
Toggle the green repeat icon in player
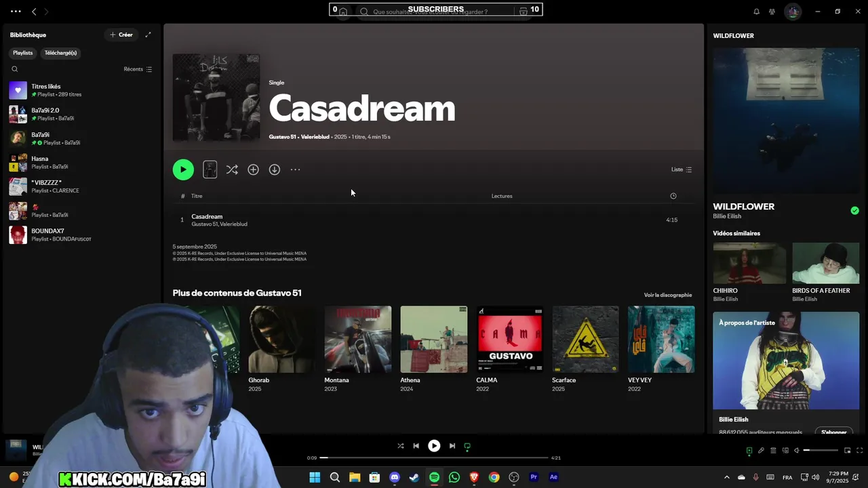pyautogui.click(x=467, y=446)
